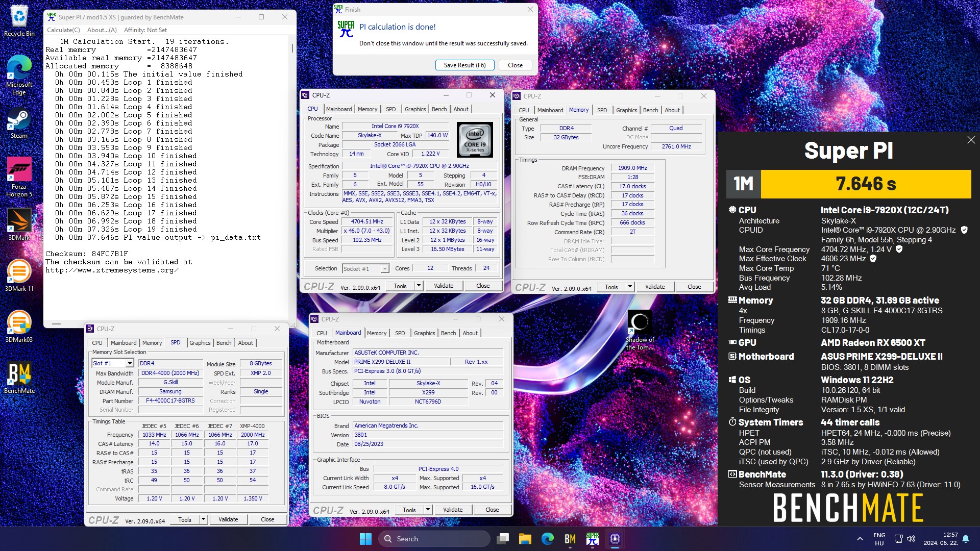Switch to Mainboard tab in CPU-Z CPU window

(x=339, y=109)
